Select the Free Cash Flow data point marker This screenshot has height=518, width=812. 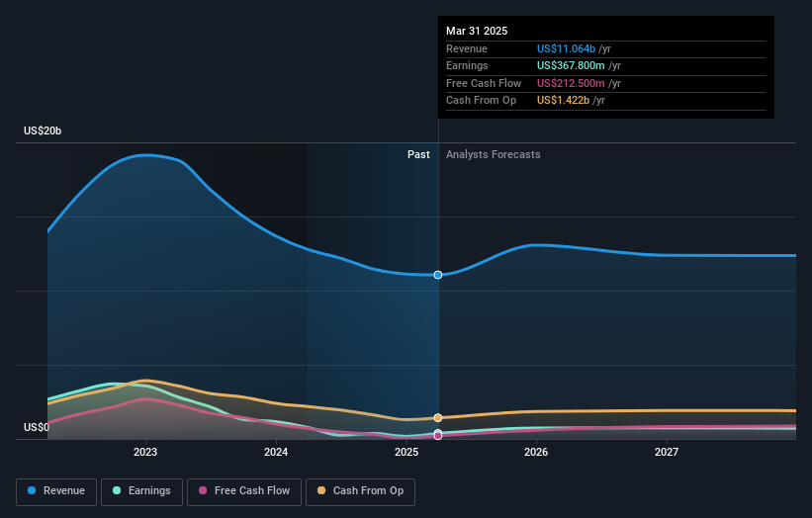point(438,436)
